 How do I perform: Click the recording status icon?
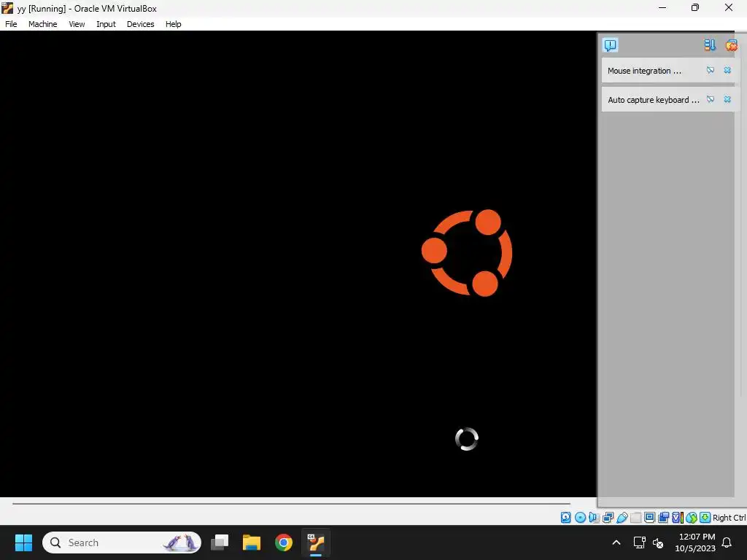[663, 518]
